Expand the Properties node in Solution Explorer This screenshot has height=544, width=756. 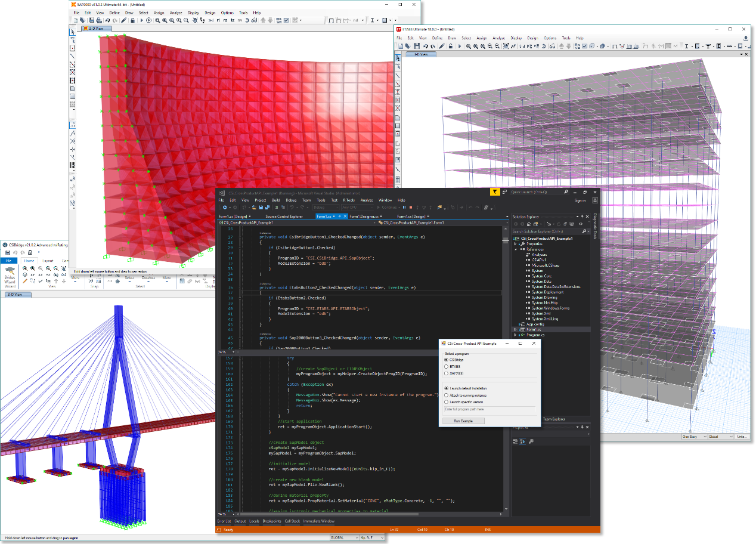(515, 244)
